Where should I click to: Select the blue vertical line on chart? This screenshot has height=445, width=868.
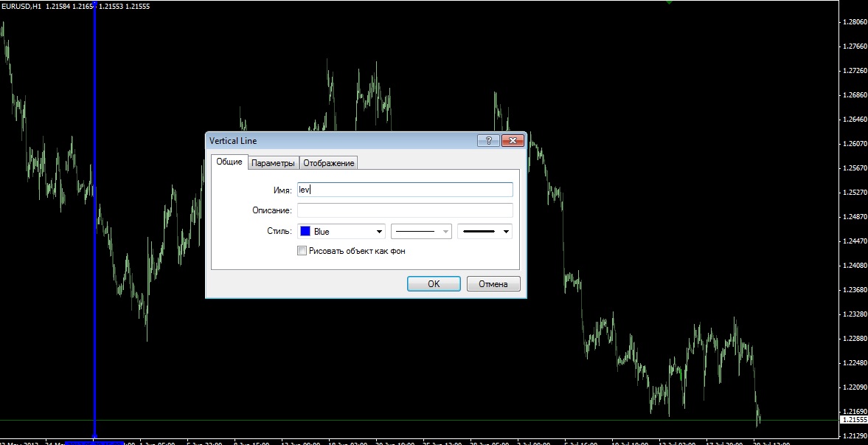(x=94, y=221)
